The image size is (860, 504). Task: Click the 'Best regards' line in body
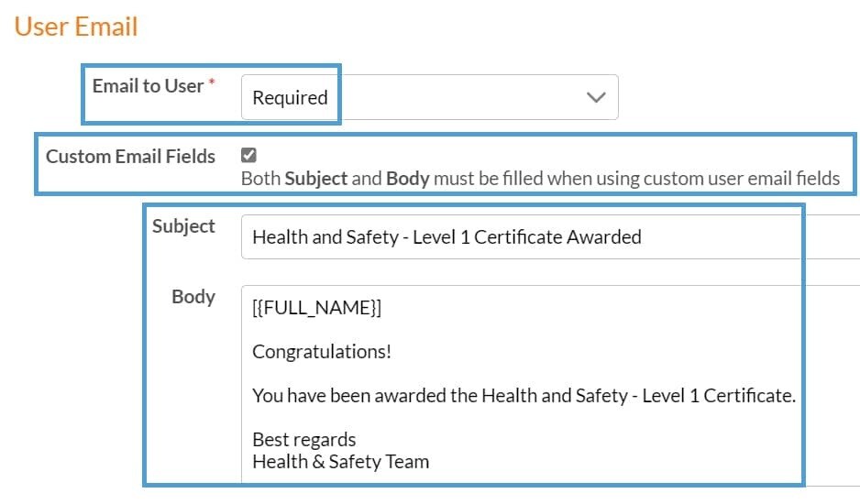[x=303, y=440]
